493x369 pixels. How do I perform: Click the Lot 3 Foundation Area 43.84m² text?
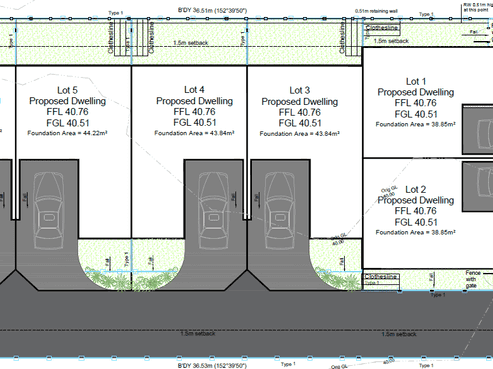pyautogui.click(x=300, y=134)
